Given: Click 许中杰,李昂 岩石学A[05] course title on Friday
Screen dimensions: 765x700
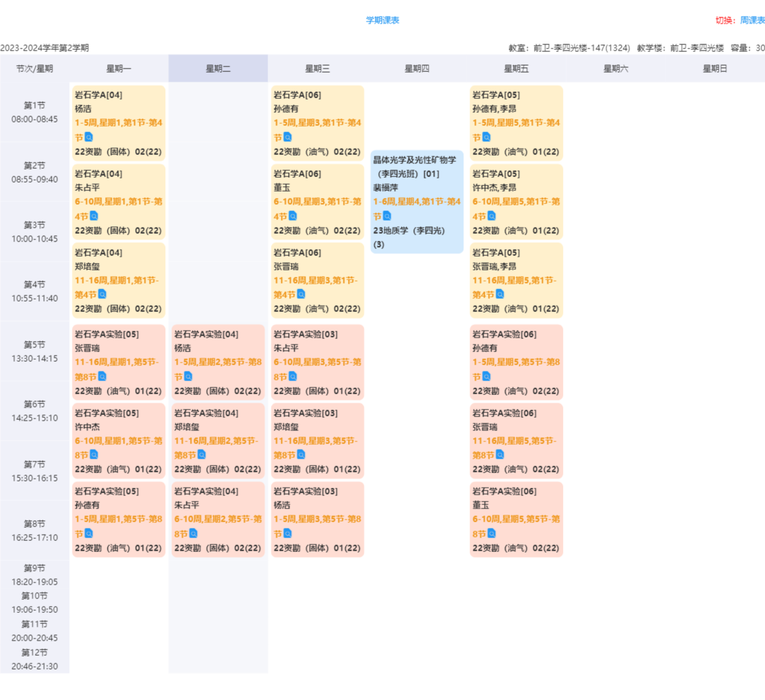Looking at the screenshot, I should pos(496,174).
